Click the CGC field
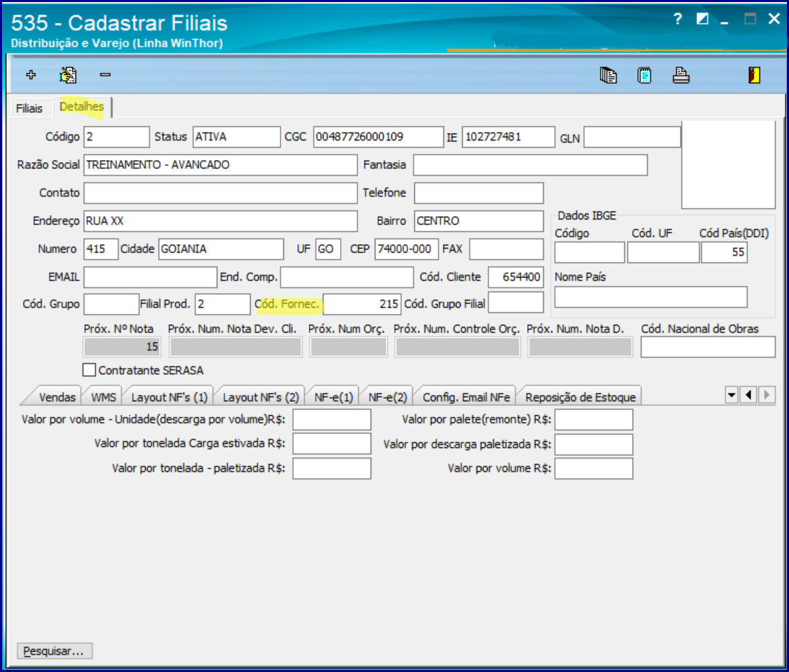Viewport: 789px width, 672px height. pyautogui.click(x=378, y=137)
